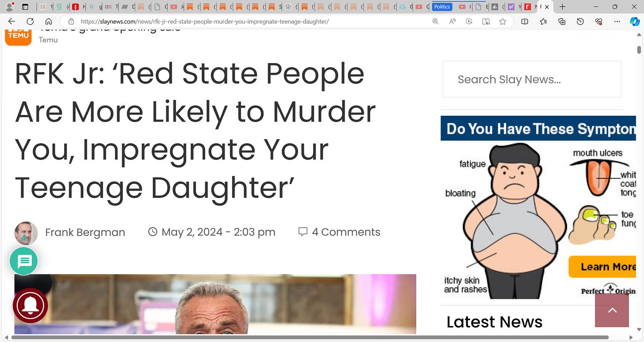Open the green chat bubble widget
The width and height of the screenshot is (644, 342).
[24, 261]
